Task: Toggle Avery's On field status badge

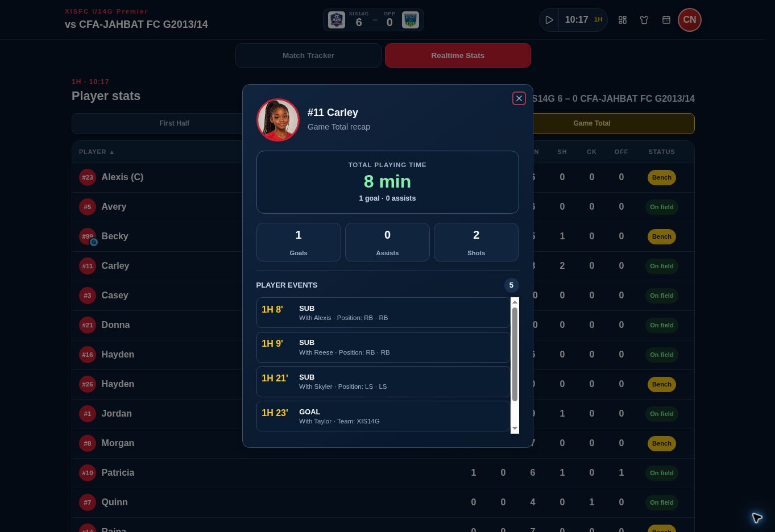Action: 662,207
